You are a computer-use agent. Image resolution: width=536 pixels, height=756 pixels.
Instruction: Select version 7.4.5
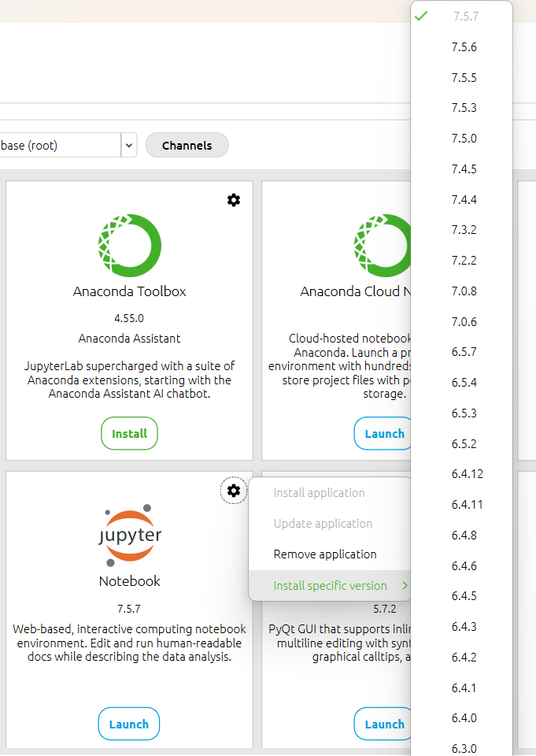click(461, 169)
